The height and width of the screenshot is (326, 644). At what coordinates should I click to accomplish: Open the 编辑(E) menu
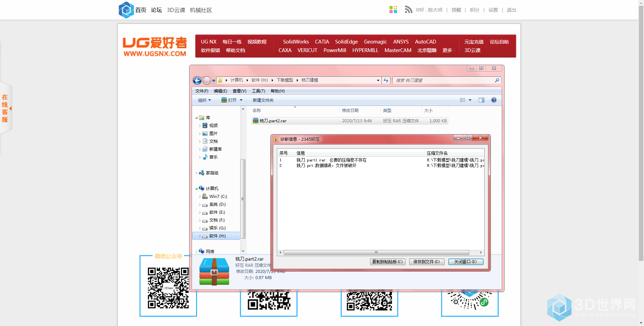click(x=220, y=91)
